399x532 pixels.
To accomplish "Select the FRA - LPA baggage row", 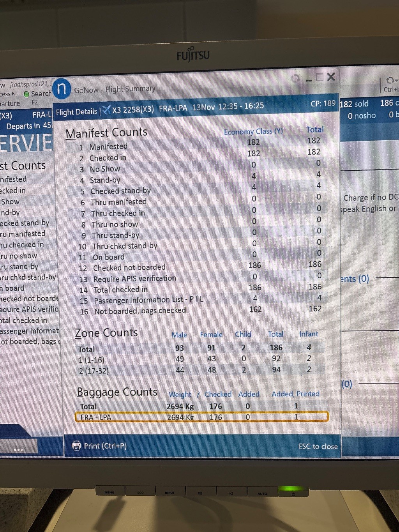I will (201, 417).
